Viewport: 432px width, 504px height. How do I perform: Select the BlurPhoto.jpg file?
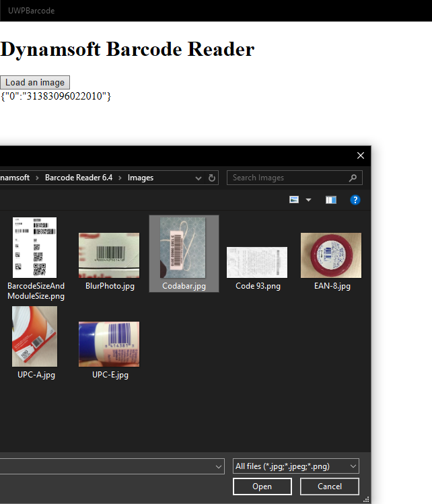109,255
